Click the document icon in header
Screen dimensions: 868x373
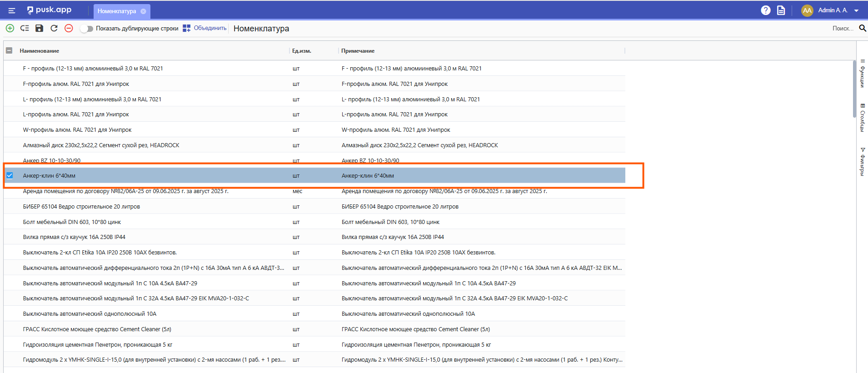(781, 10)
